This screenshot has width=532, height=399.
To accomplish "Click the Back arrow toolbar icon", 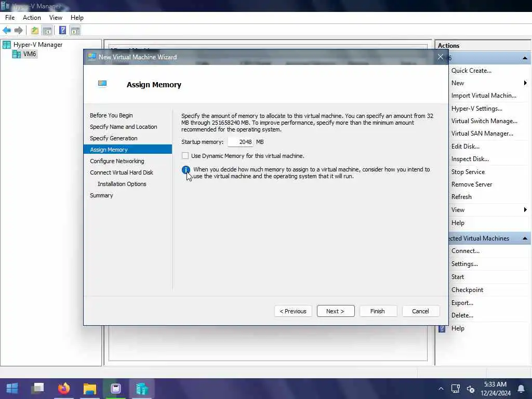I will (x=7, y=31).
